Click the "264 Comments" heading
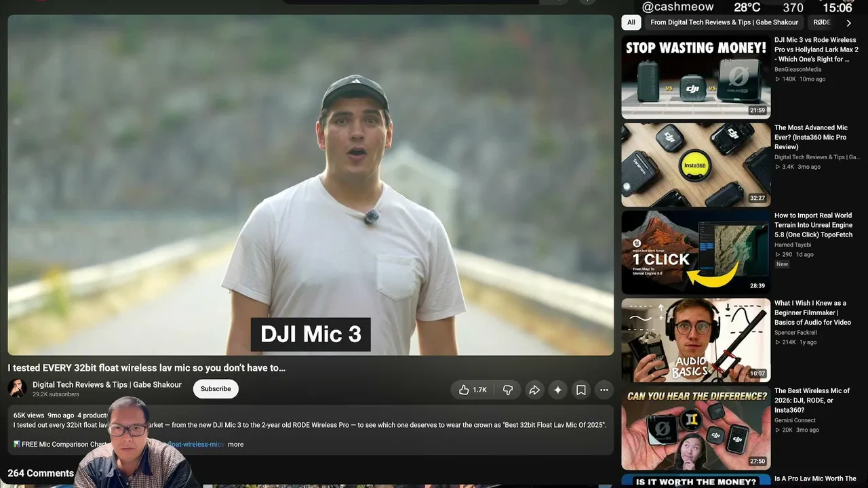The image size is (868, 488). [41, 473]
